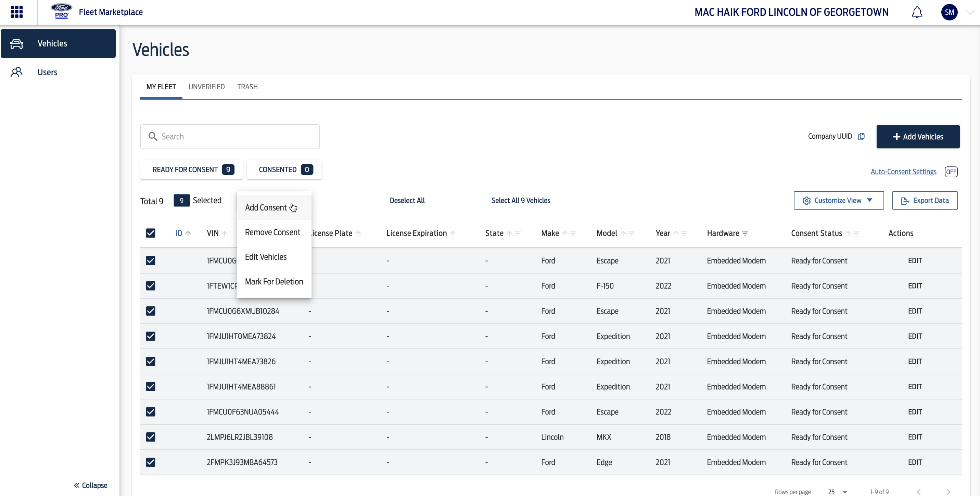980x496 pixels.
Task: Choose Mark For Deletion from the menu
Action: tap(274, 281)
